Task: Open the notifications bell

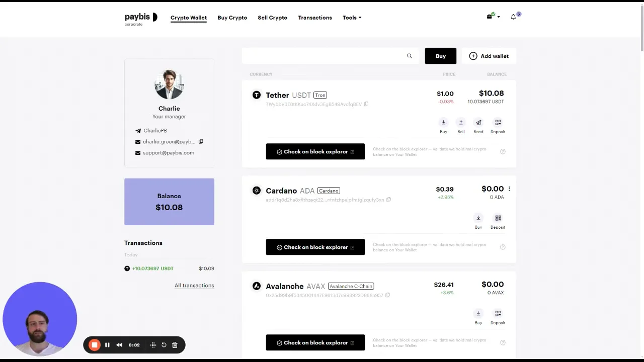Action: click(x=514, y=17)
